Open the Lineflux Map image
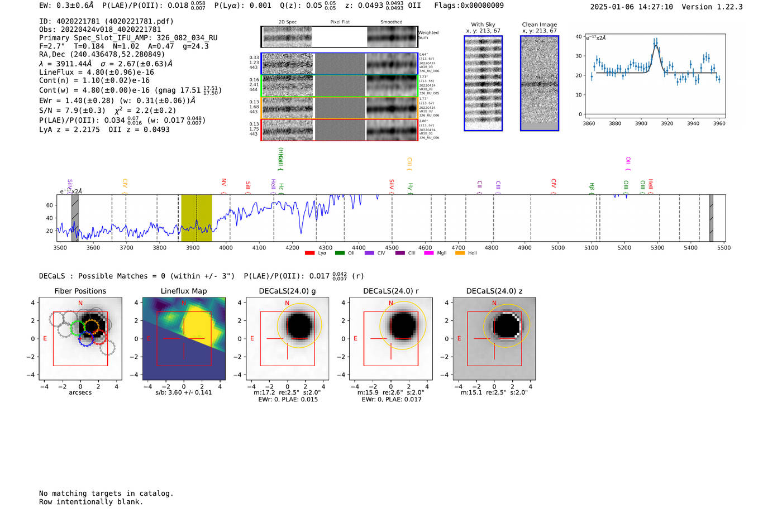Image resolution: width=782 pixels, height=532 pixels. tap(184, 339)
